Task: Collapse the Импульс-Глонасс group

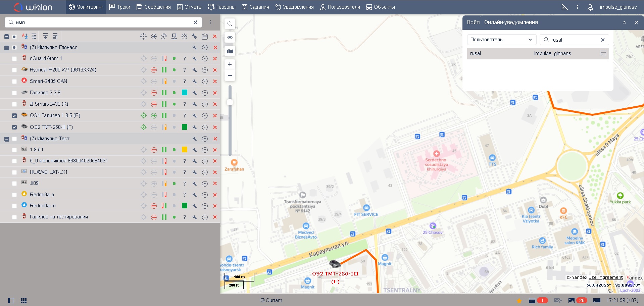Action: (6, 48)
